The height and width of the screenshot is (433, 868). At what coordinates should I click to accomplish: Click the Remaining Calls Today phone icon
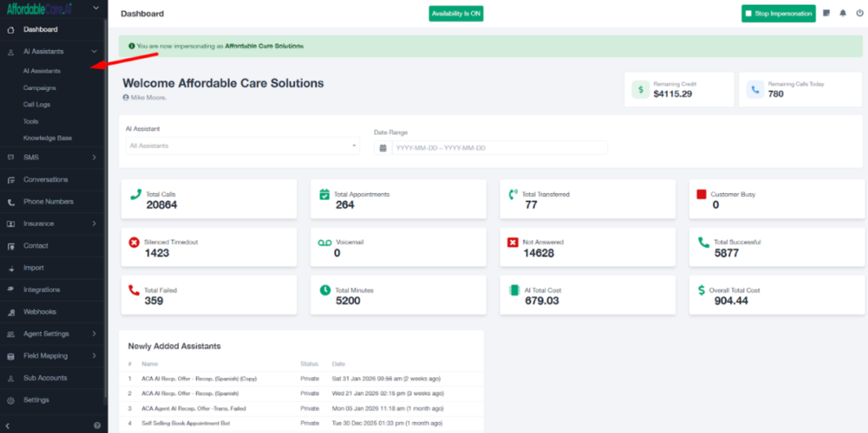(x=754, y=89)
